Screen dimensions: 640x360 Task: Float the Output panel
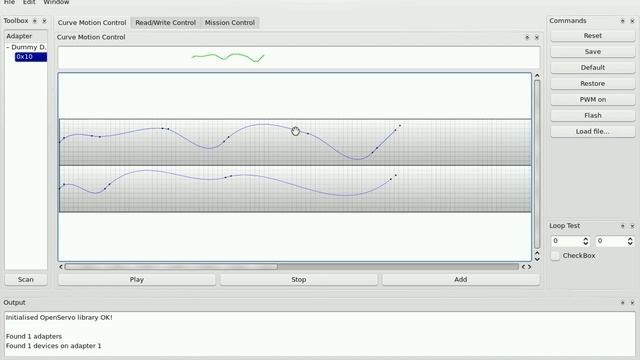[x=622, y=302]
